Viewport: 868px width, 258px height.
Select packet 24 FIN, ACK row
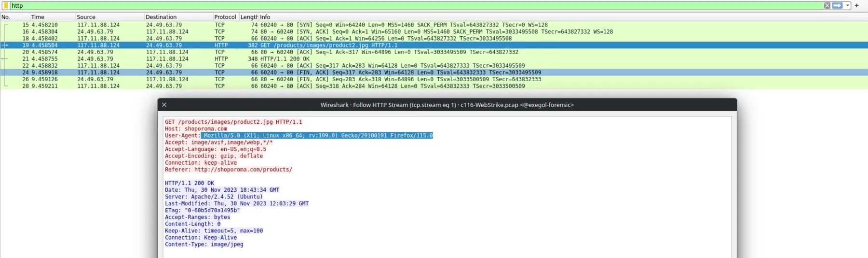434,72
